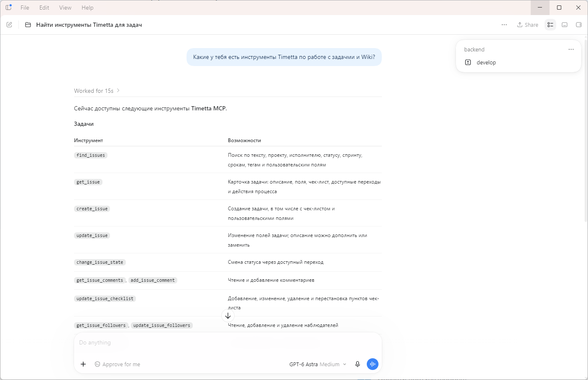This screenshot has width=588, height=380.
Task: Click the user message about Timetta tools
Action: 284,57
